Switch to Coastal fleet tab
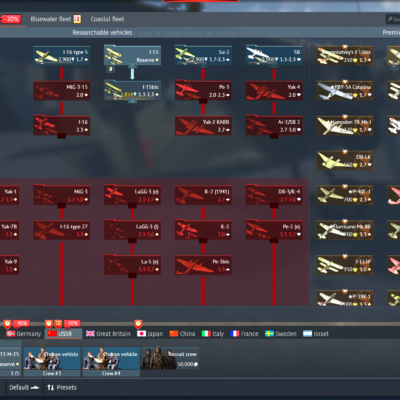400x400 pixels. (107, 19)
